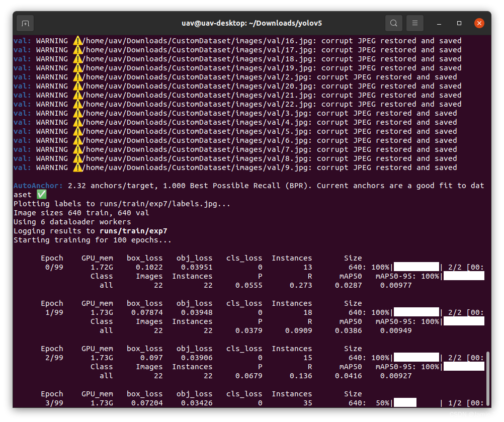Minimize the terminal window
504x422 pixels.
pos(439,24)
